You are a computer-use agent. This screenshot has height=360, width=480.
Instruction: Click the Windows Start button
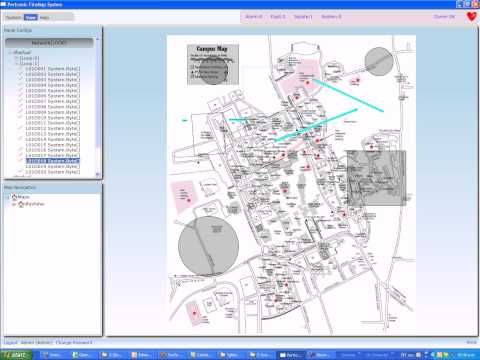(16, 355)
